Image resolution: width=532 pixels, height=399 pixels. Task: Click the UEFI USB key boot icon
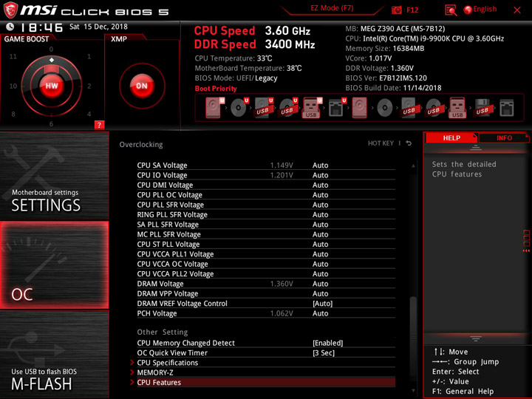pyautogui.click(x=312, y=108)
